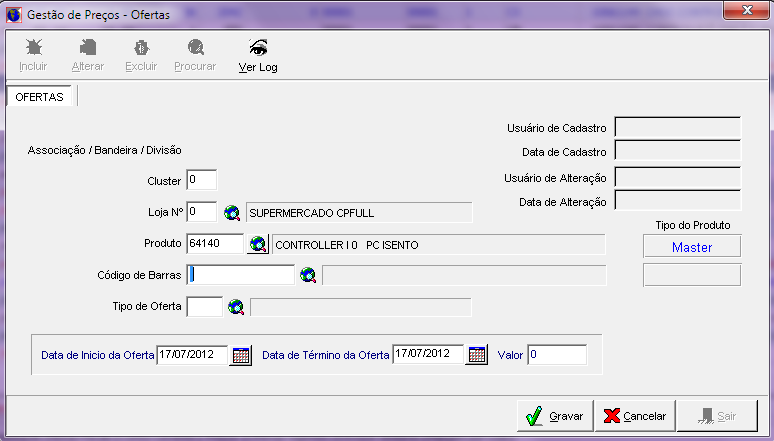Screen dimensions: 774x441
Task: Select the OFERTAS tab
Action: click(x=39, y=96)
